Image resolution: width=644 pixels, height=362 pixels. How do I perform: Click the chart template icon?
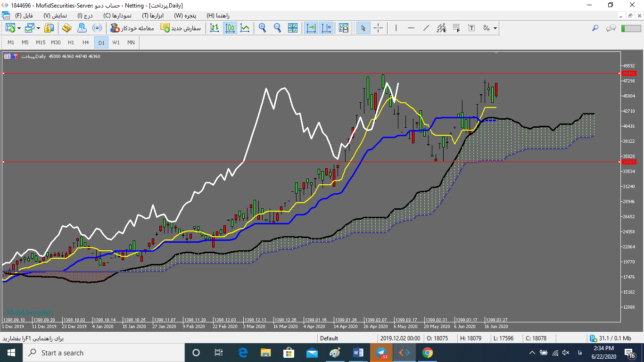pyautogui.click(x=344, y=28)
